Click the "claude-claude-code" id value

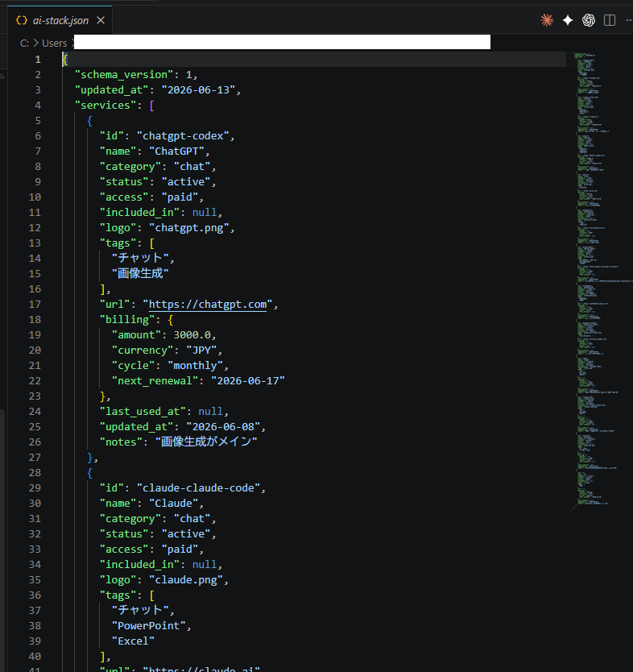(x=198, y=488)
